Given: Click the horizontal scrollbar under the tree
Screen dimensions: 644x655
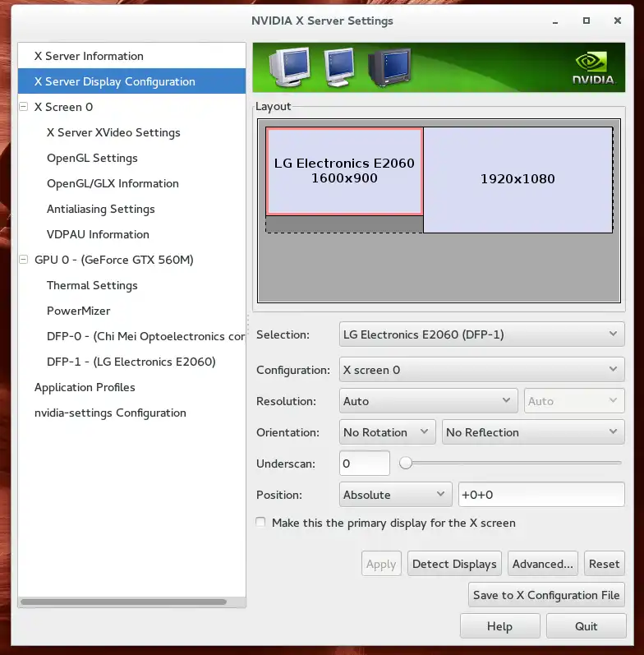Looking at the screenshot, I should (x=123, y=602).
